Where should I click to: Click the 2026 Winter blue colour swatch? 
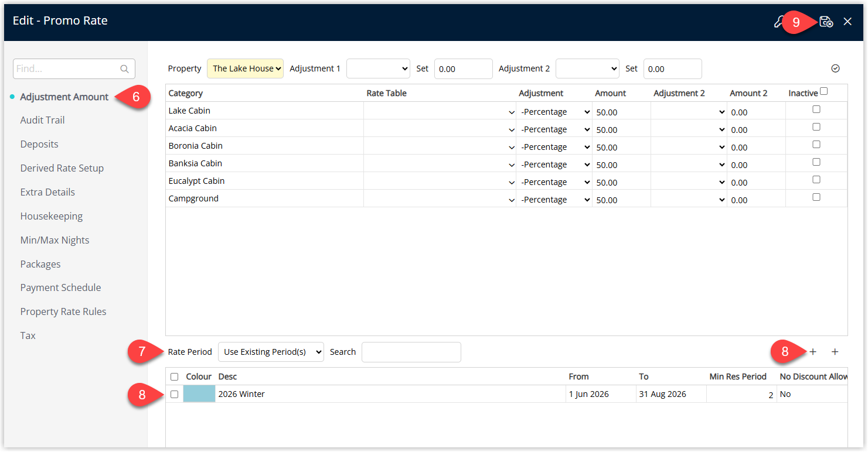click(199, 394)
